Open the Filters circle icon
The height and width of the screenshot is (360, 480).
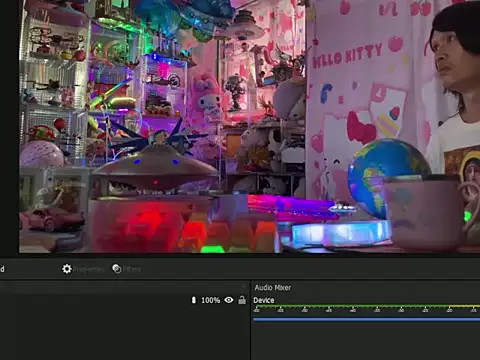[x=116, y=268]
